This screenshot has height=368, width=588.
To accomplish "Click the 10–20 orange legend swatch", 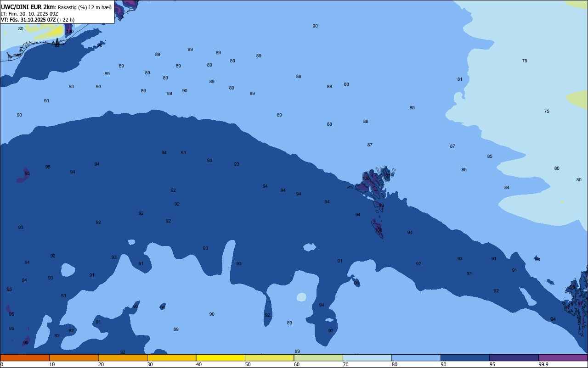I will coord(73,357).
